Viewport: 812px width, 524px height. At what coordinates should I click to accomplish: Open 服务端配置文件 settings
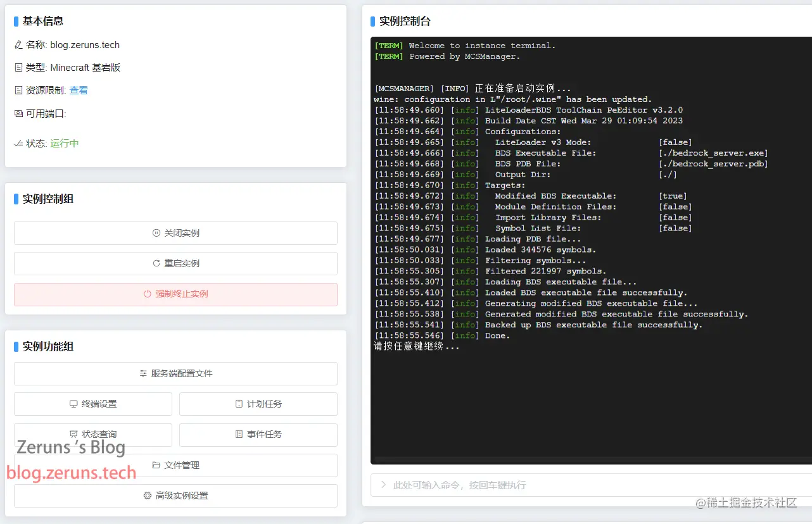[x=175, y=374]
